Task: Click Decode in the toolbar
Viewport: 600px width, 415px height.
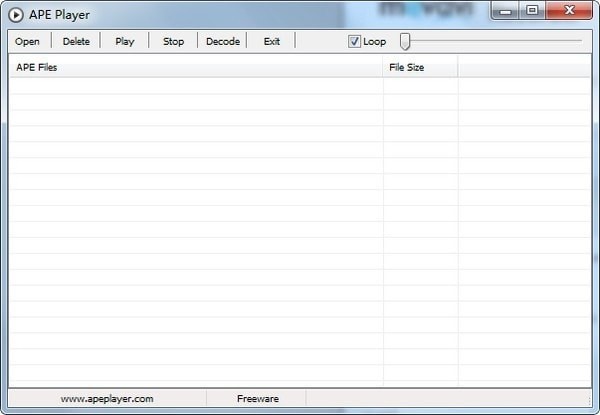Action: [223, 41]
